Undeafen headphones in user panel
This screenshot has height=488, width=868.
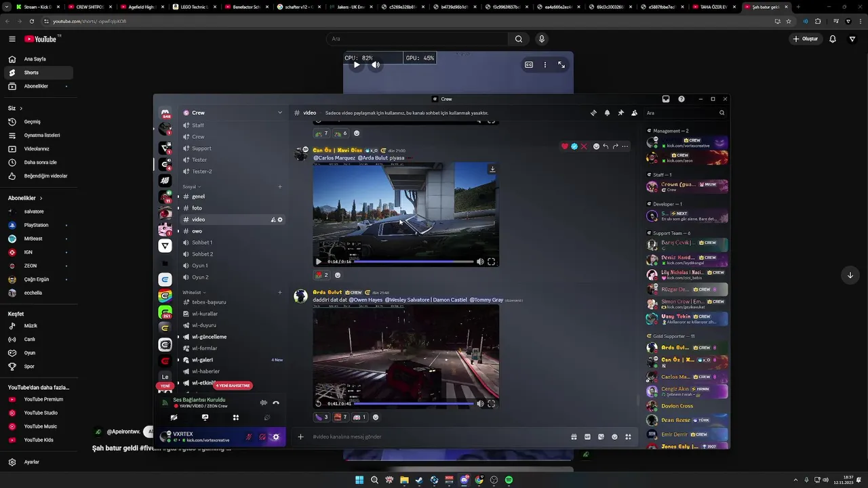pyautogui.click(x=262, y=437)
